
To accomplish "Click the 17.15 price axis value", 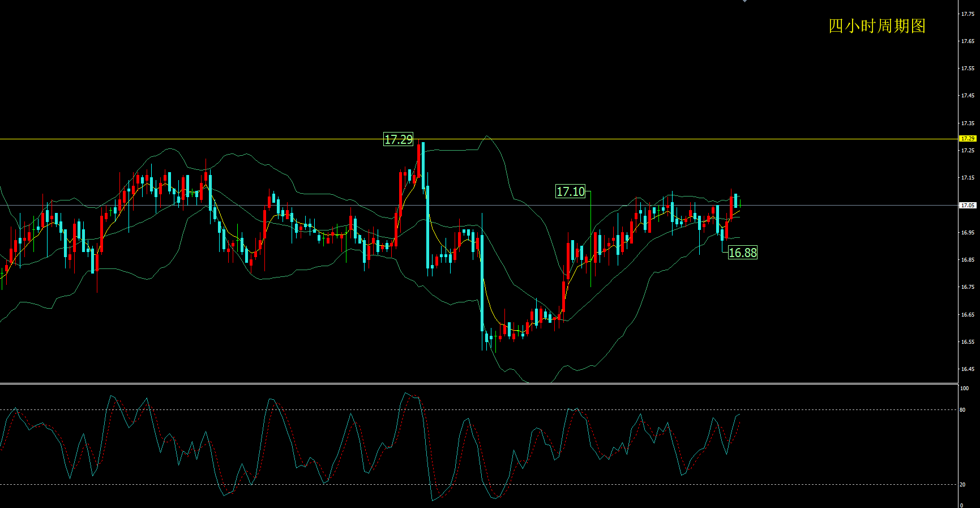I will pyautogui.click(x=968, y=178).
